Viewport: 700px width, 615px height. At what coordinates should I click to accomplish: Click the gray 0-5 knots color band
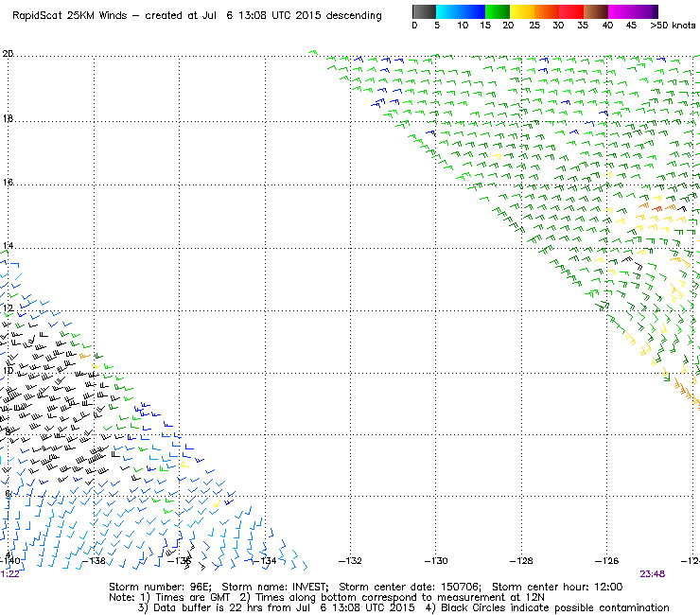click(424, 11)
